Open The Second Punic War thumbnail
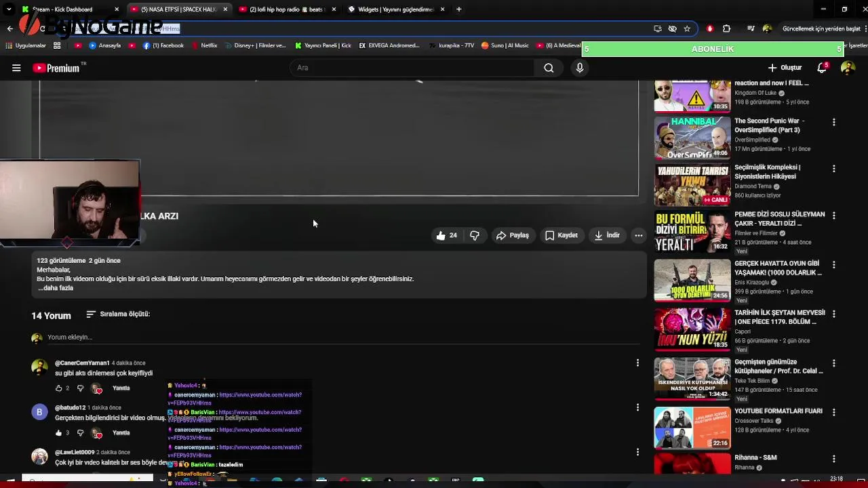Viewport: 868px width, 488px height. 692,138
